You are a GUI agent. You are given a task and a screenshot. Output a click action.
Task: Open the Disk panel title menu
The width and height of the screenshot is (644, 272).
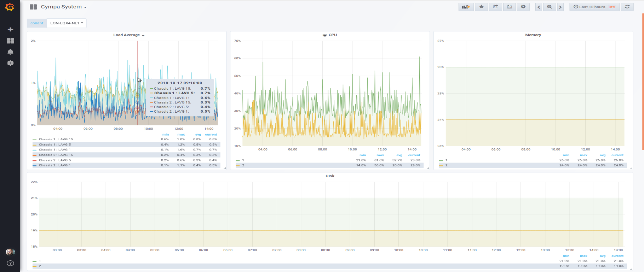330,176
